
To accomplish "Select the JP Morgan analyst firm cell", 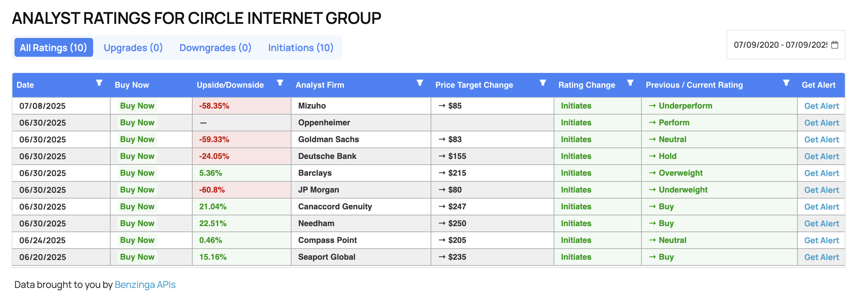I will (361, 190).
